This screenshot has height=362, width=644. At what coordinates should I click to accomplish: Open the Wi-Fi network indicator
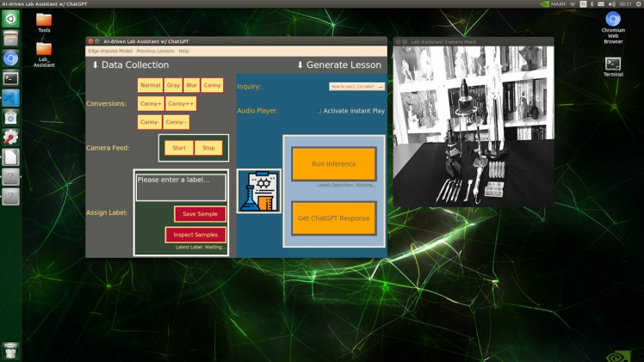click(x=573, y=3)
